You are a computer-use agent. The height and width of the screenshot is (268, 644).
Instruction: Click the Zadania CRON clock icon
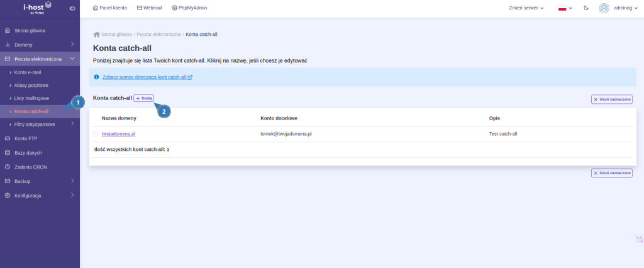(x=8, y=167)
